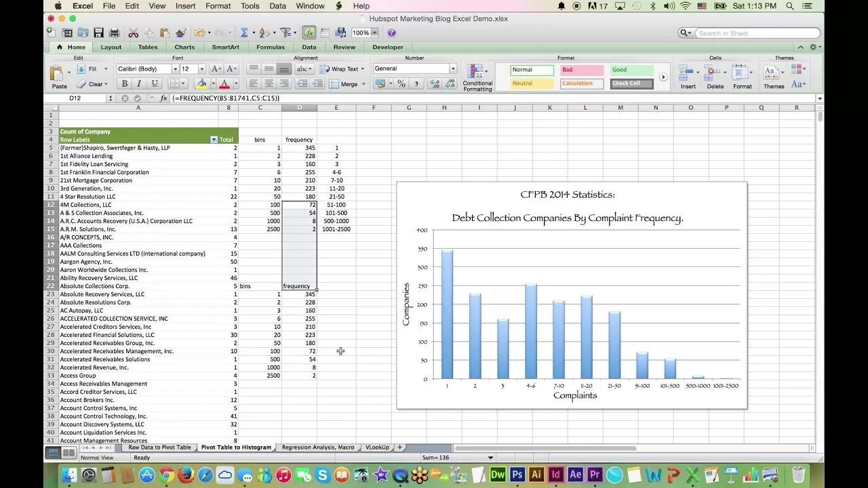Click the Decrease Decimal icon
Image resolution: width=868 pixels, height=488 pixels.
coord(449,83)
